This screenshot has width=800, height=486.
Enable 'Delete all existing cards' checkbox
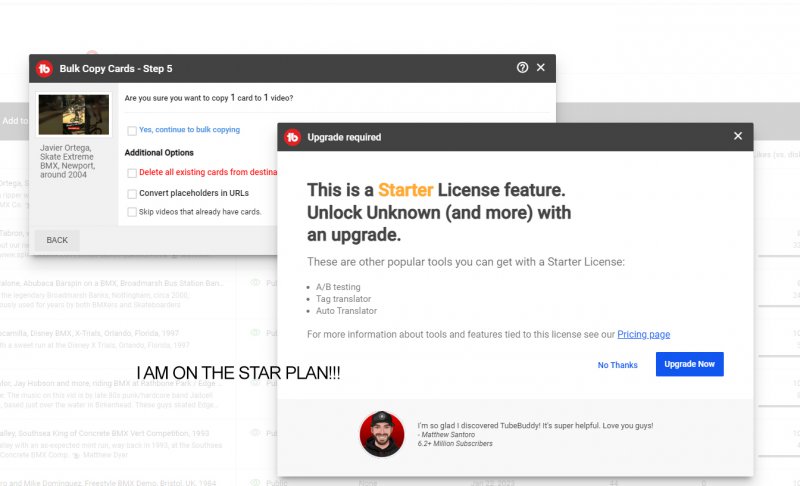[132, 173]
